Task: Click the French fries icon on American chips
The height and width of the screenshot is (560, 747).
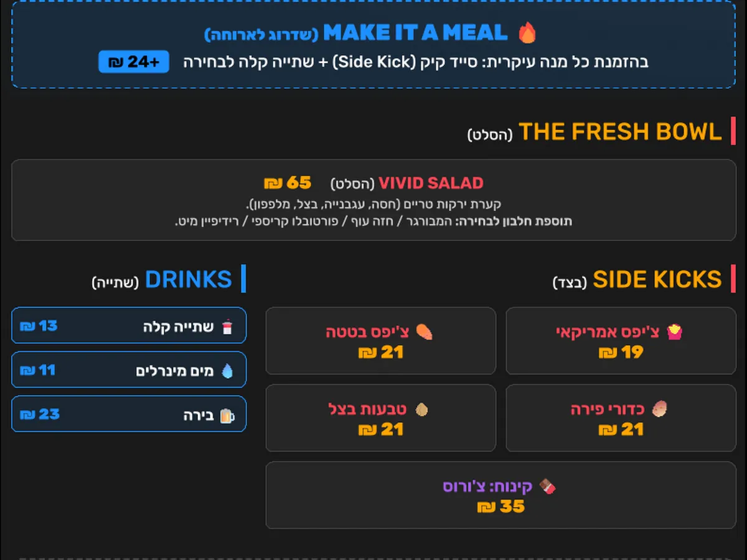Action: [674, 332]
